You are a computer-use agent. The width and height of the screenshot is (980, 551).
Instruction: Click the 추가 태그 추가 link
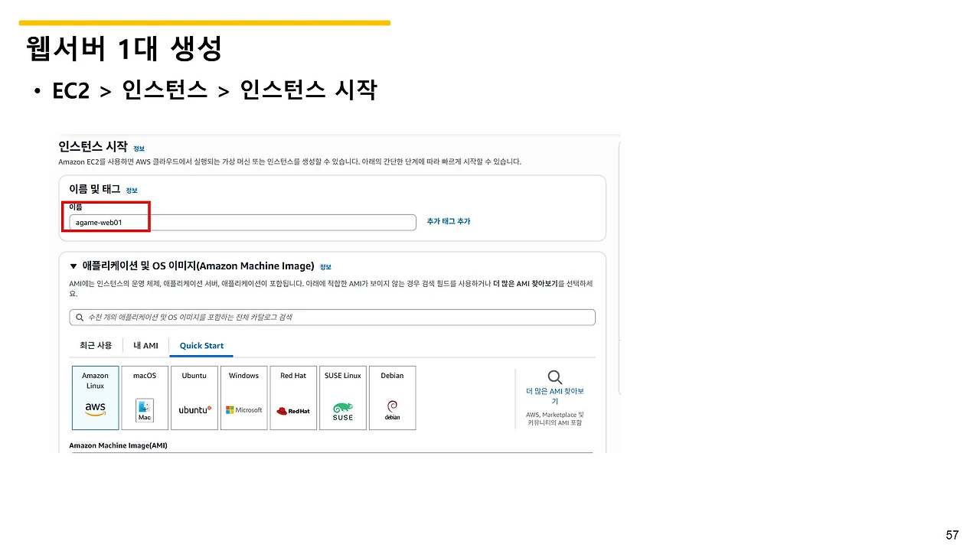coord(449,220)
